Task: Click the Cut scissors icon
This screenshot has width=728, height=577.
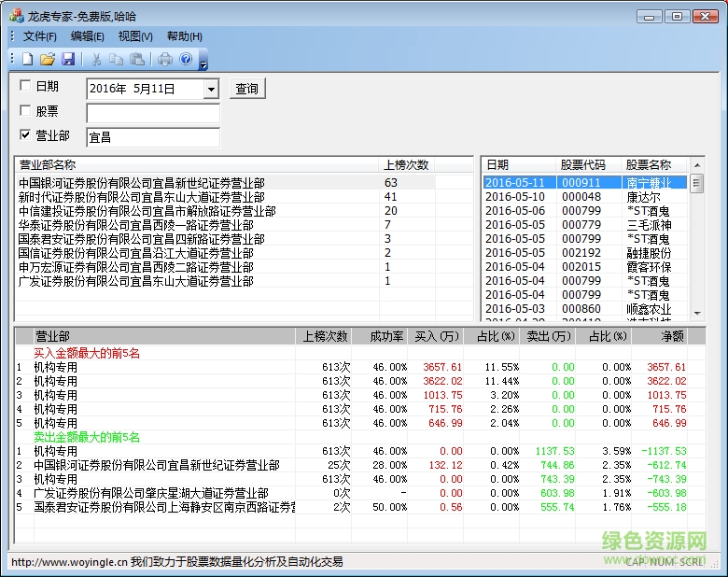Action: (x=96, y=60)
